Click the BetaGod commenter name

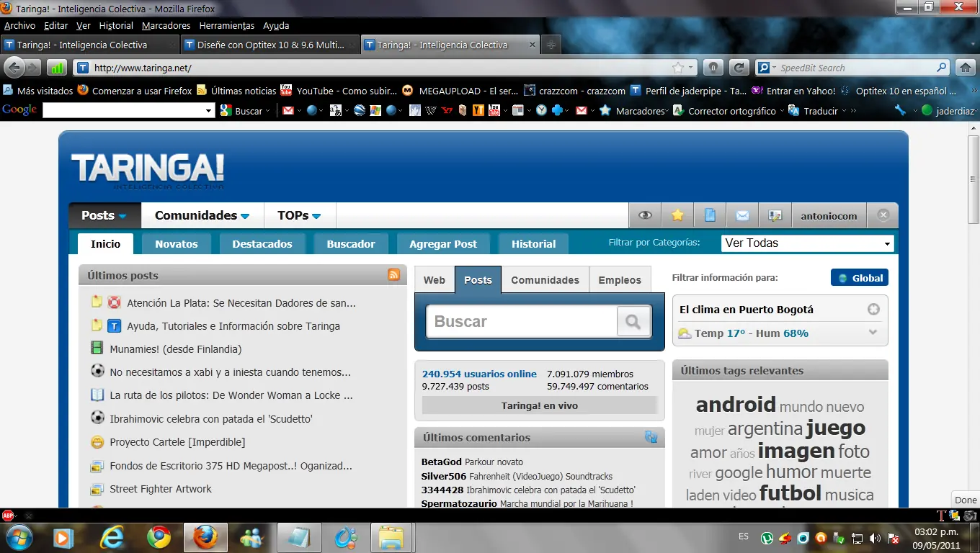coord(442,462)
